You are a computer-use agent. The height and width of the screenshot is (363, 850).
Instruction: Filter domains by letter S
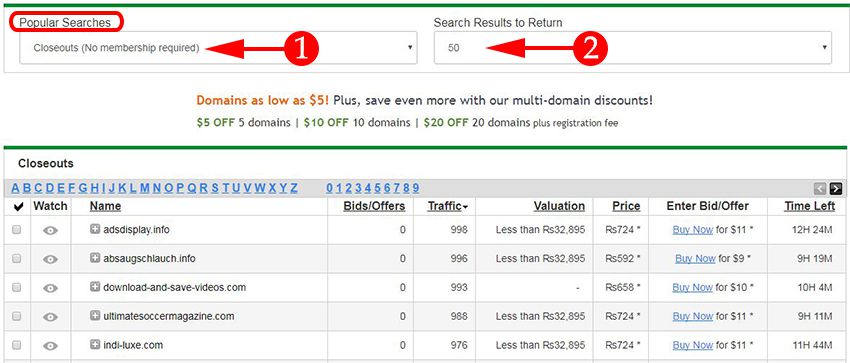[215, 189]
